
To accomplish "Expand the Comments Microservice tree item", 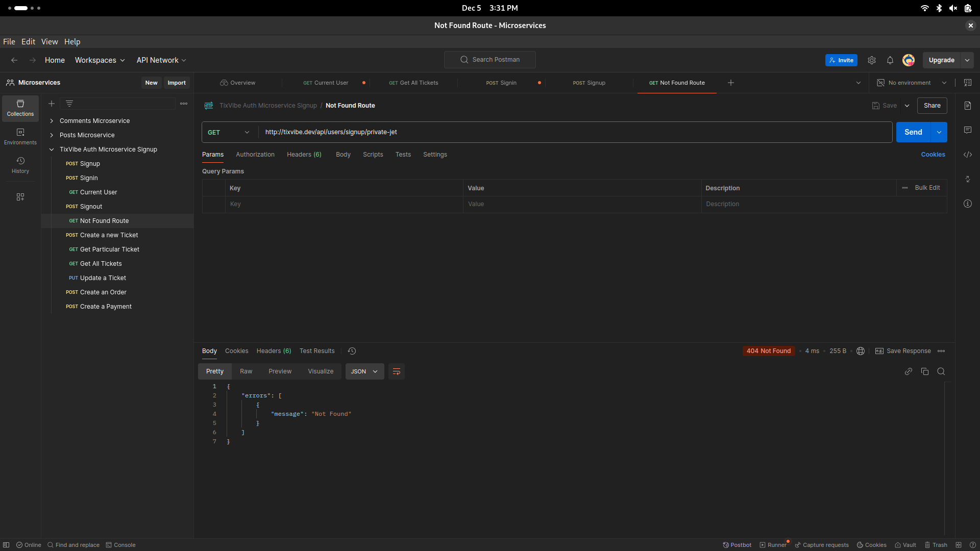I will click(52, 120).
